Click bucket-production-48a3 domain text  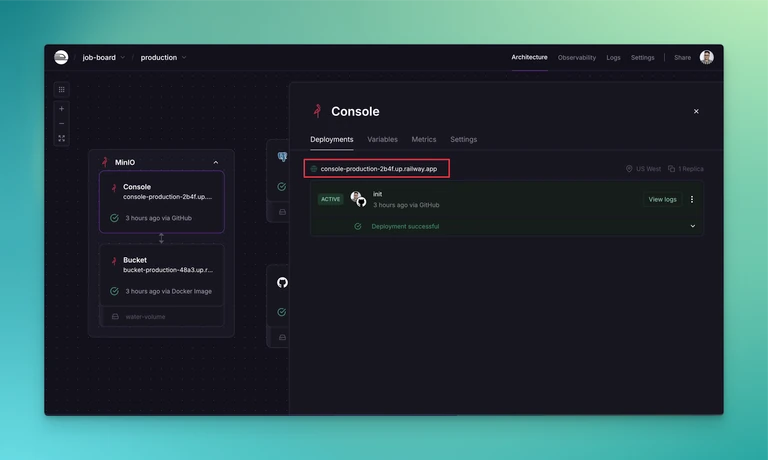pyautogui.click(x=168, y=270)
